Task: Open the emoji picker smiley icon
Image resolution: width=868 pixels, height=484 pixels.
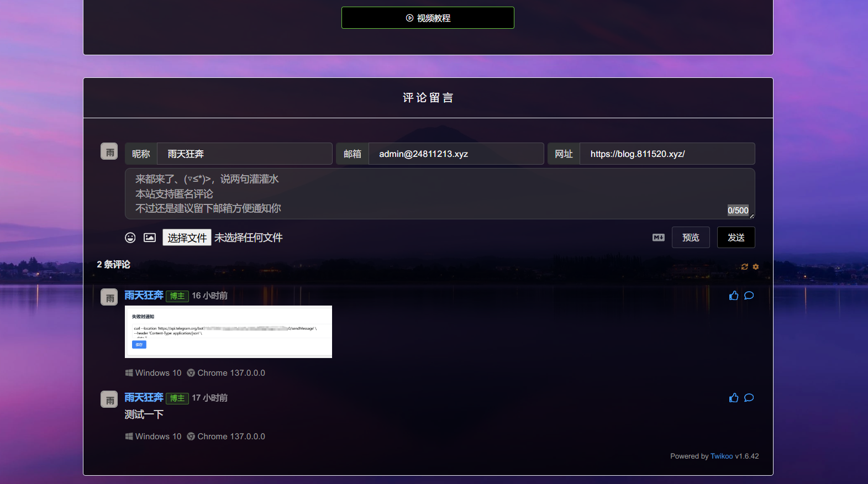Action: coord(130,238)
